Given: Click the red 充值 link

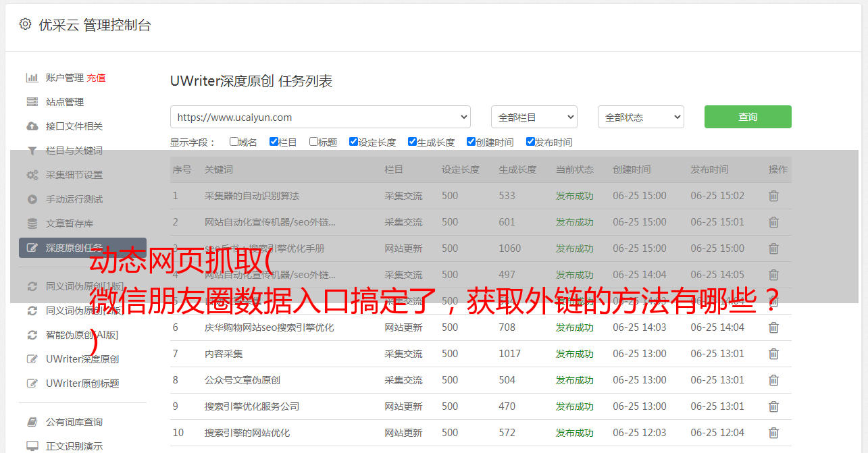Looking at the screenshot, I should 96,78.
